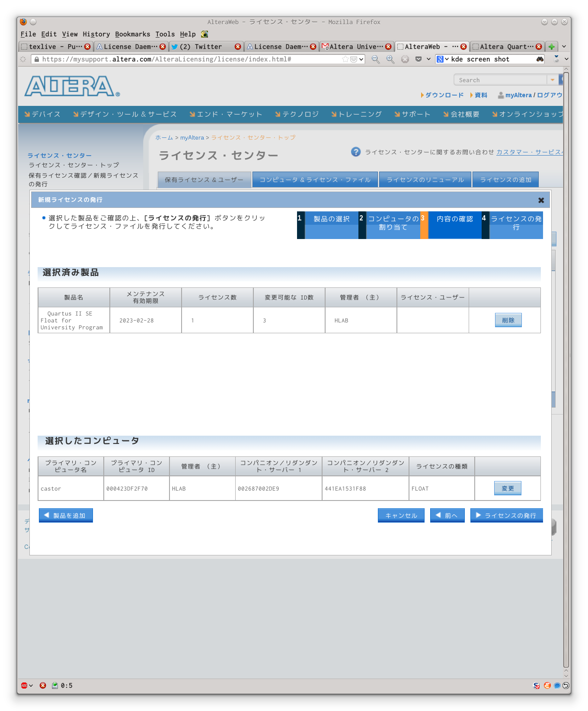Click the zoom in magnifier icon
588x711 pixels.
point(390,59)
